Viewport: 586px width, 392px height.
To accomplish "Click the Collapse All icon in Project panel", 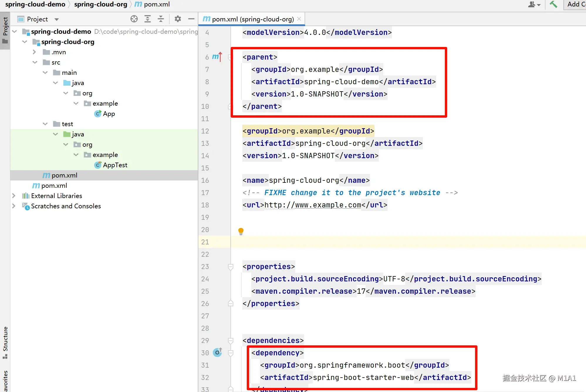I will click(161, 19).
